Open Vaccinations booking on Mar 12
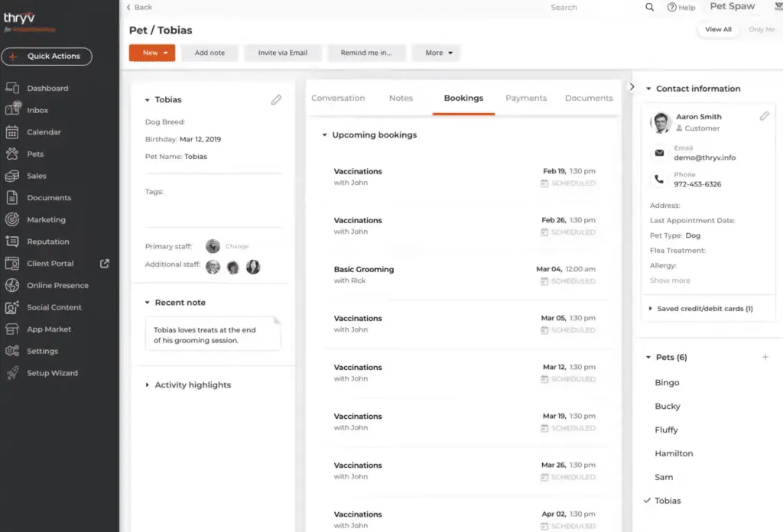The height and width of the screenshot is (532, 783). coord(464,373)
